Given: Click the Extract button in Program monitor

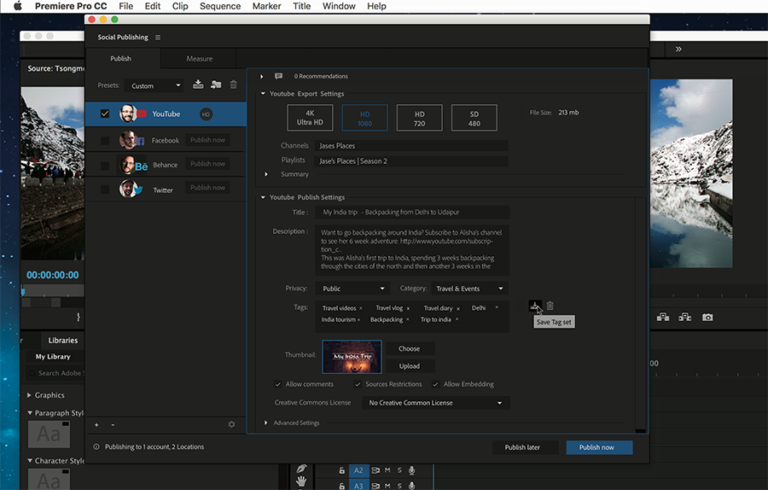Looking at the screenshot, I should point(685,318).
